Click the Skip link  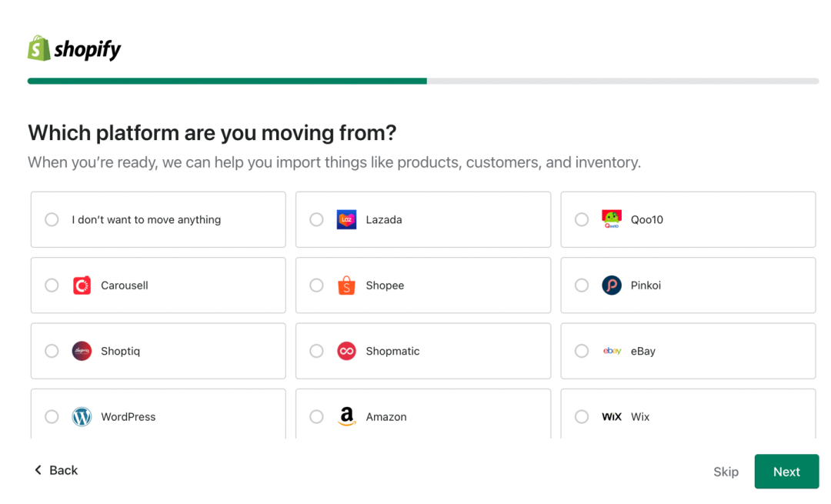click(x=726, y=471)
